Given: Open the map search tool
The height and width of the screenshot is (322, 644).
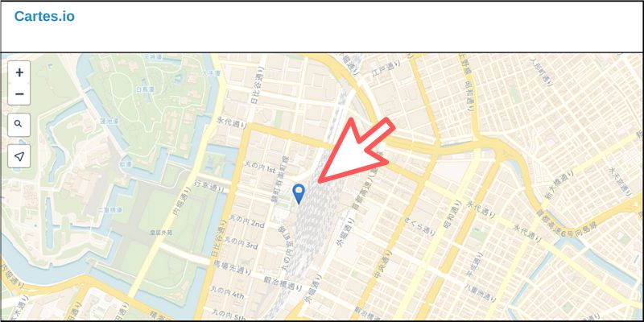Looking at the screenshot, I should (x=19, y=125).
